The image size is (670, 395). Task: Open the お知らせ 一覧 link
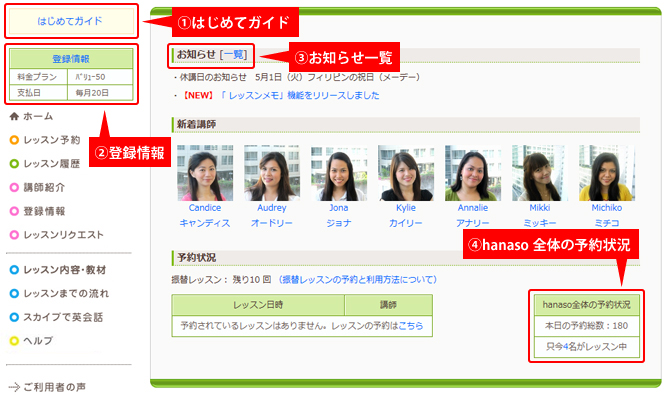[x=235, y=55]
